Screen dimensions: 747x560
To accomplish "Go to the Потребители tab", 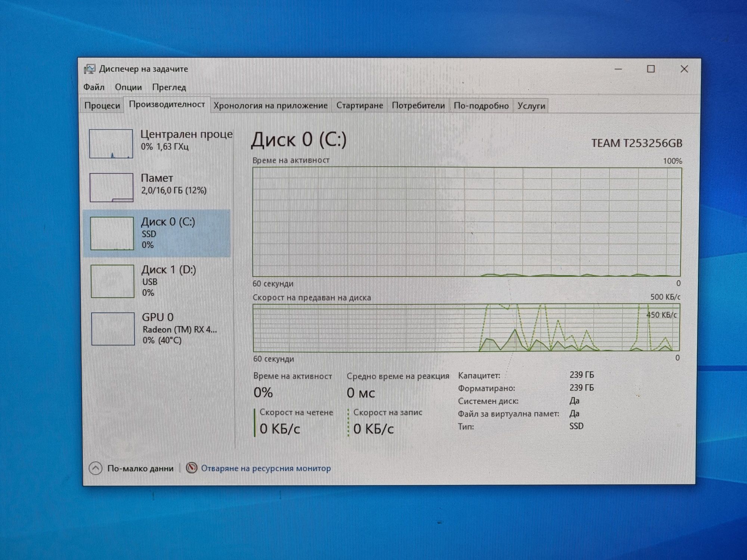I will (418, 106).
